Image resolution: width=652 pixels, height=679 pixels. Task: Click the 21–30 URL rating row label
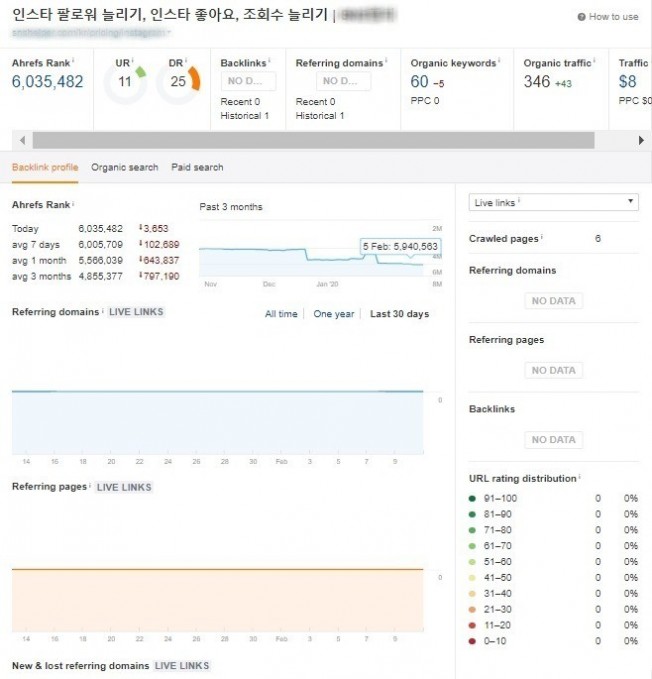coord(497,609)
